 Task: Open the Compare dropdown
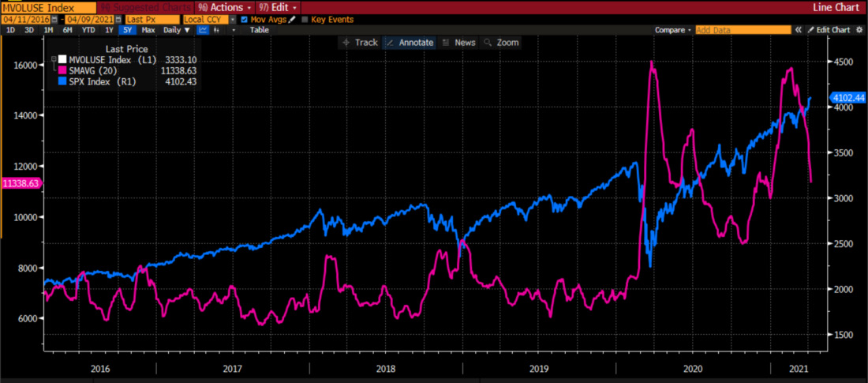(x=672, y=30)
